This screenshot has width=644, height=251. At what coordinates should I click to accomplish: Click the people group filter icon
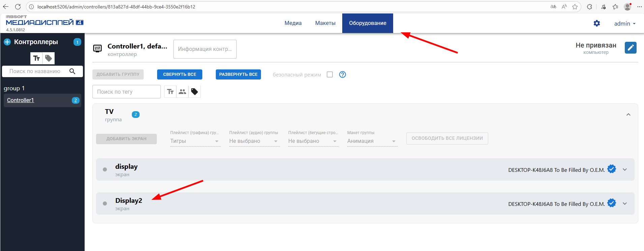pyautogui.click(x=182, y=92)
